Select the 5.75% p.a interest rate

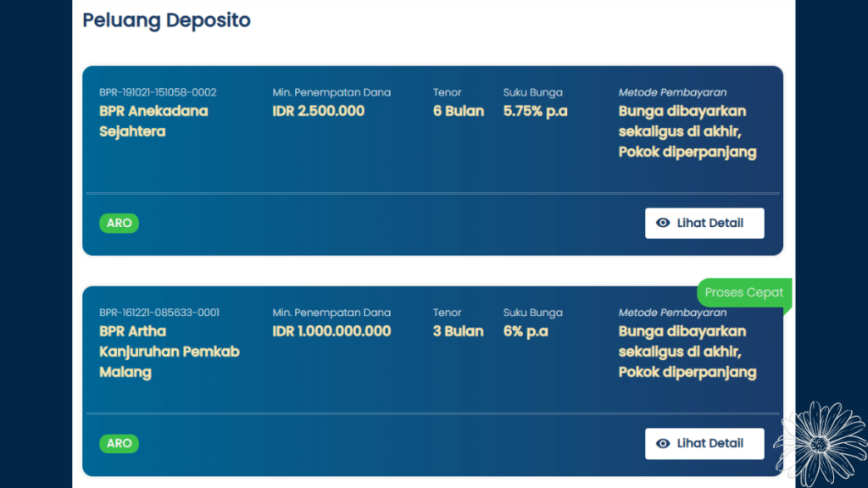pos(534,110)
